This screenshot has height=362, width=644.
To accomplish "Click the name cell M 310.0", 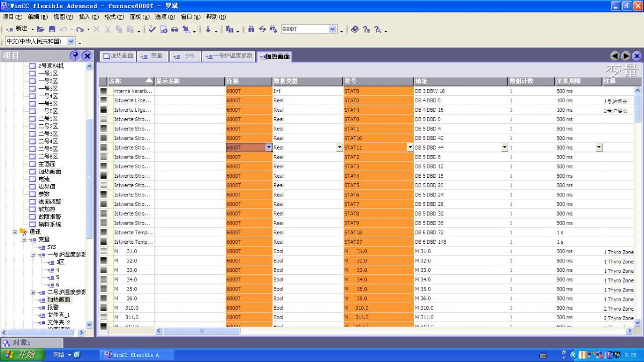I will (x=133, y=308).
